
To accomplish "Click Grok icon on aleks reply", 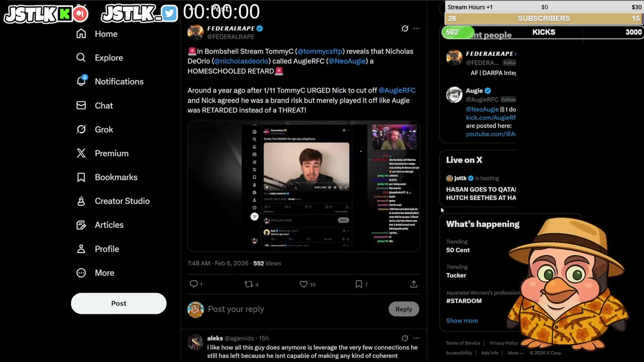I will coord(405,338).
